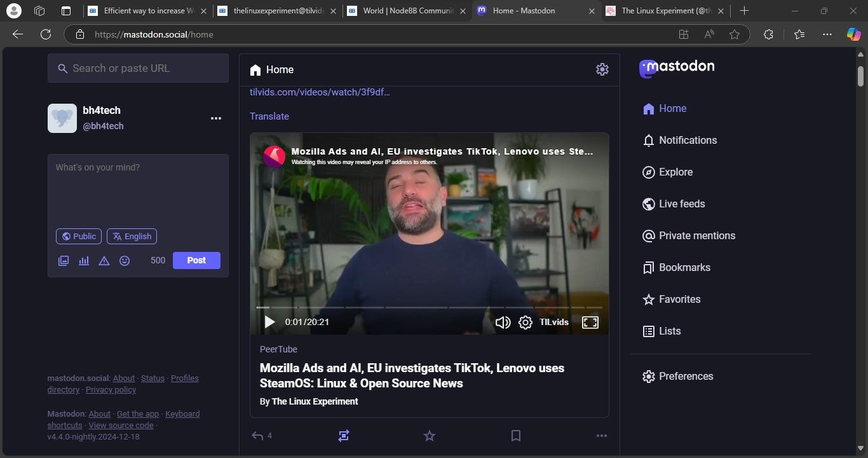Add images with the media icon
The width and height of the screenshot is (868, 458).
tap(64, 261)
